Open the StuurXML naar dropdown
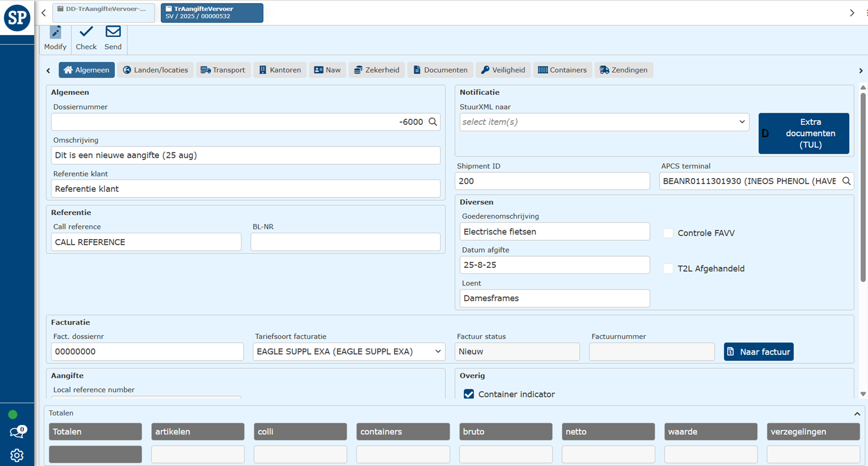868x466 pixels. pyautogui.click(x=604, y=122)
